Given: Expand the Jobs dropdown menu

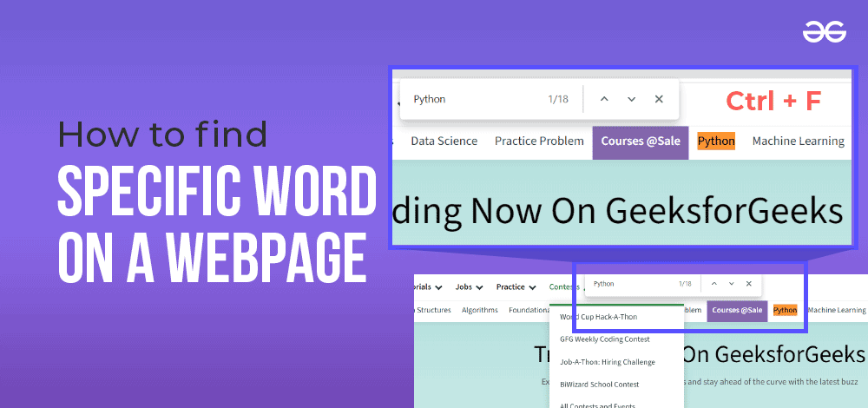Looking at the screenshot, I should pos(469,286).
